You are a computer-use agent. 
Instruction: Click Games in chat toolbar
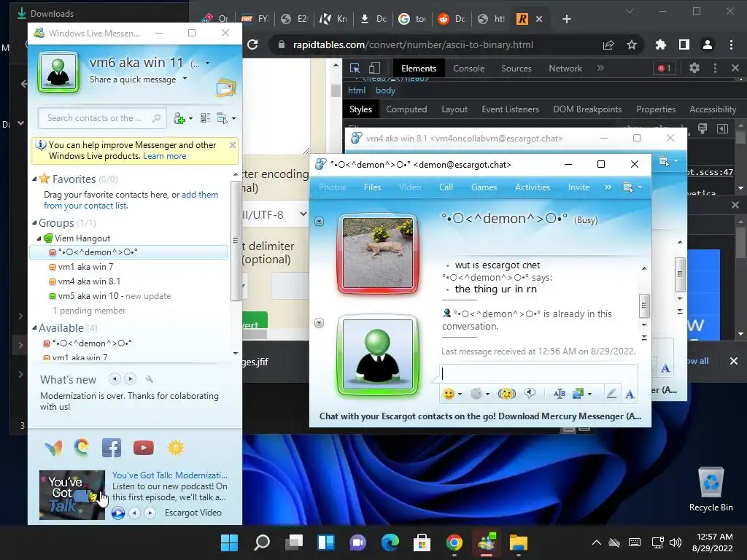(x=484, y=187)
